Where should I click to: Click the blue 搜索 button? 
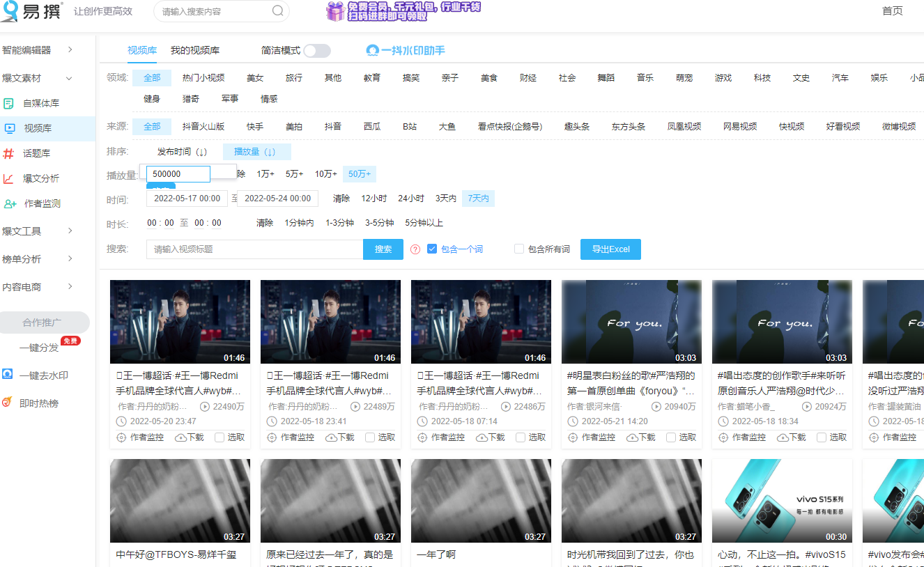(383, 249)
